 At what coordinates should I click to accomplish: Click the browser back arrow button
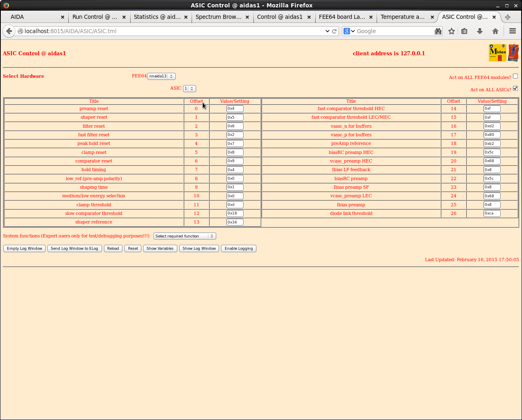(9, 31)
